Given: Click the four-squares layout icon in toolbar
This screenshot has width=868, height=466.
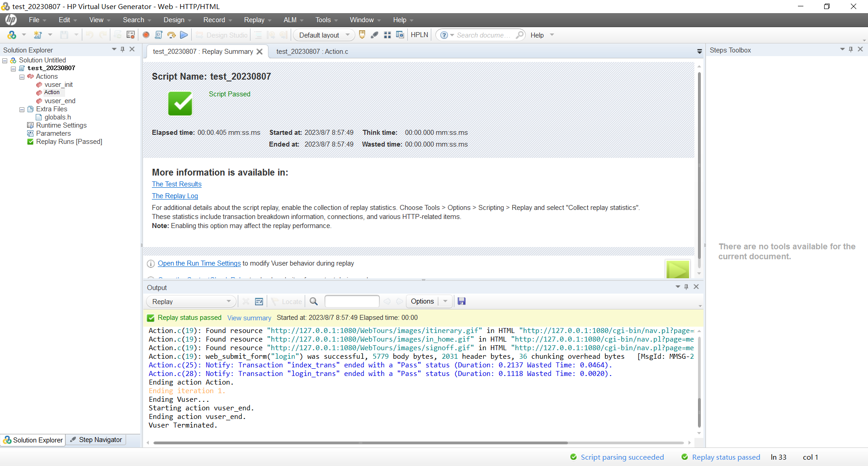Looking at the screenshot, I should click(387, 35).
